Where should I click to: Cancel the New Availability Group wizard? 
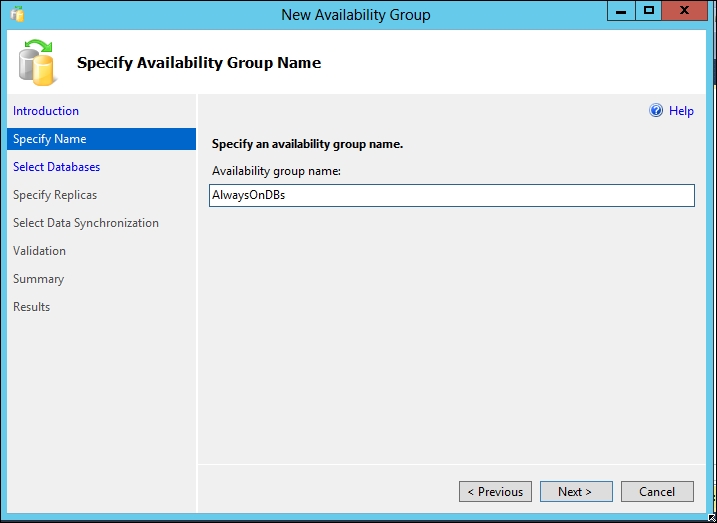click(x=657, y=491)
